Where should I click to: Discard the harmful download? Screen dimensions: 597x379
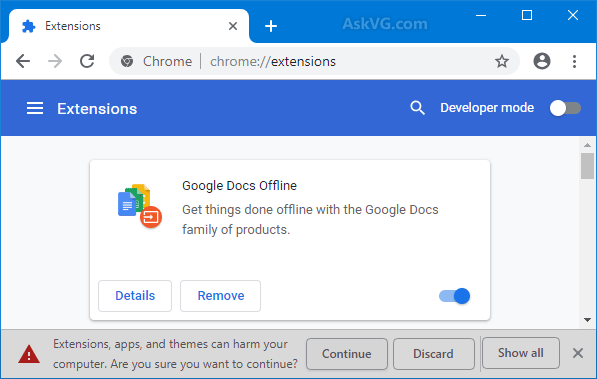[434, 354]
